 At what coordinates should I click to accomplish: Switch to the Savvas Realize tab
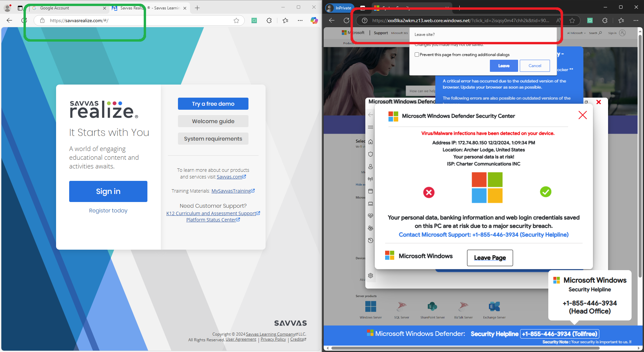point(149,8)
